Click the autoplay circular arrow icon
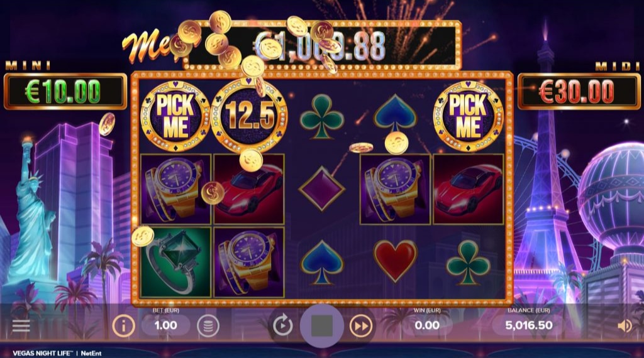The width and height of the screenshot is (644, 358). [x=283, y=326]
